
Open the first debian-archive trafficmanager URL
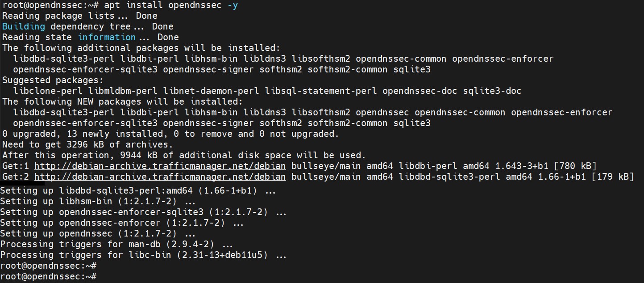tap(160, 166)
